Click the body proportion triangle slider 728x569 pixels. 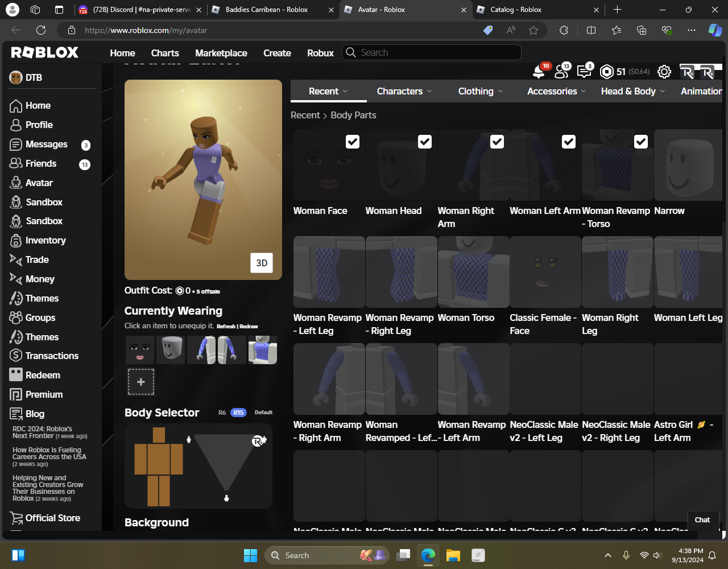pos(226,461)
